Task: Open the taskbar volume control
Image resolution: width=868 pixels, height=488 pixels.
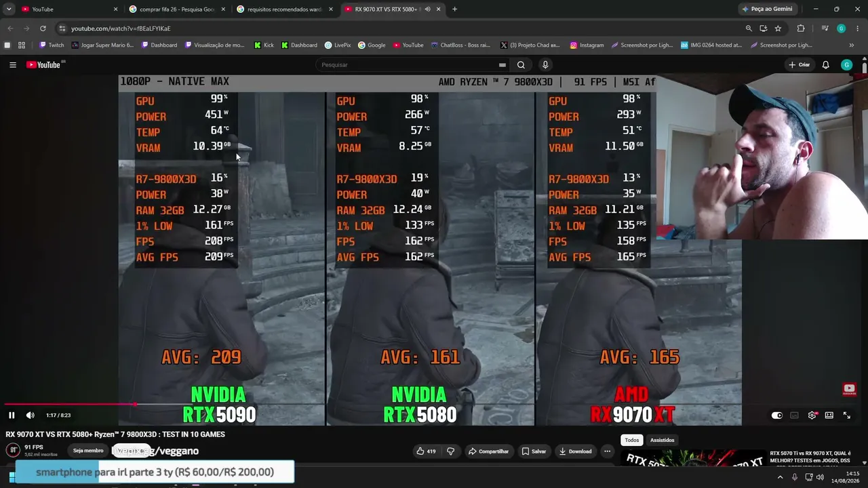Action: [820, 477]
